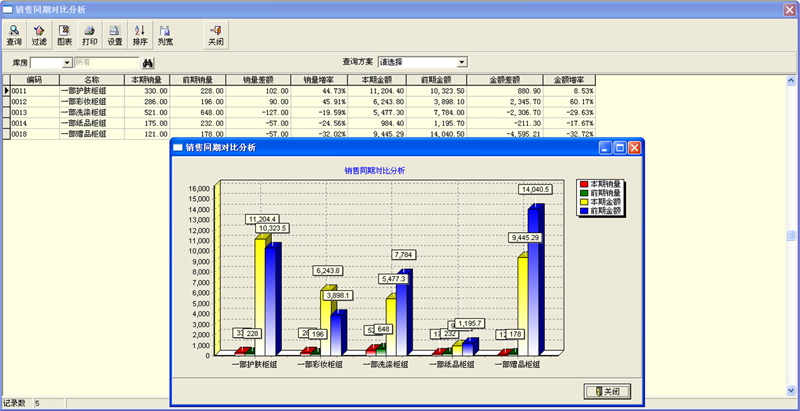
Task: Click the 销量差额 column header
Action: tap(258, 80)
